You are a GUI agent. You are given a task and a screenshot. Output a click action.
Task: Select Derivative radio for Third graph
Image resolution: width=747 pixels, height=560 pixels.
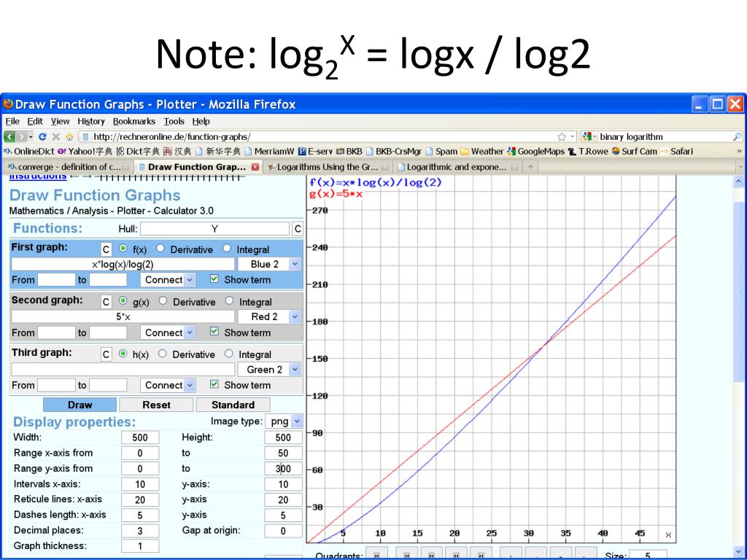click(163, 354)
